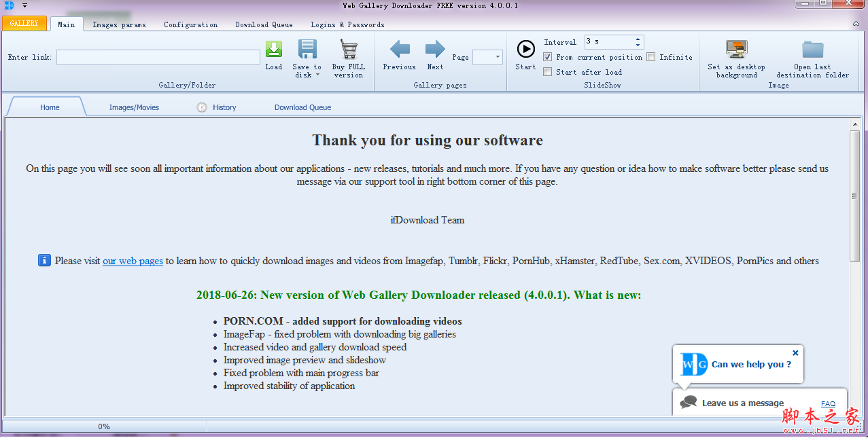Click inside the Enter link field
The width and height of the screenshot is (868, 438).
click(158, 57)
